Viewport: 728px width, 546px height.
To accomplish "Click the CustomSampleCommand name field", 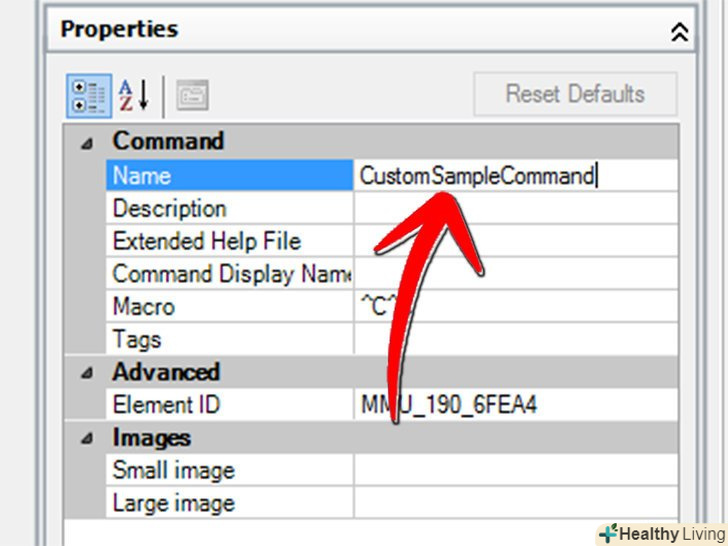I will [516, 176].
